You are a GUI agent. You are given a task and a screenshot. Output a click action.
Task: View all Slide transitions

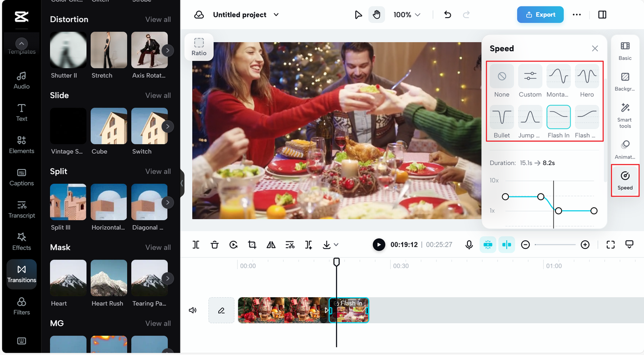tap(158, 95)
